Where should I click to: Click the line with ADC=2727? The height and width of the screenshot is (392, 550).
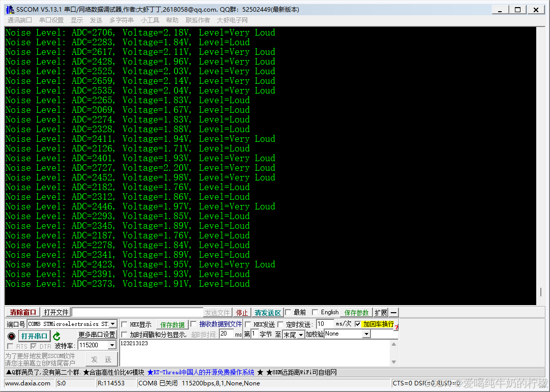140,168
